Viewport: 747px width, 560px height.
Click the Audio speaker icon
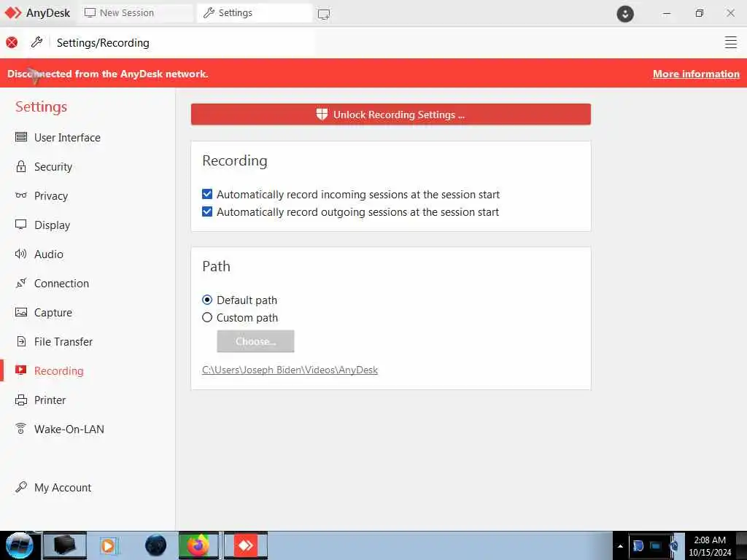click(x=21, y=254)
